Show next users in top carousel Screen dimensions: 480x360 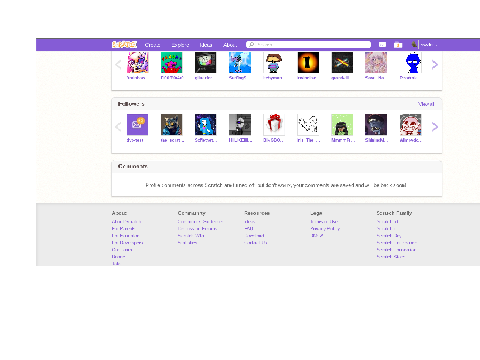[435, 64]
